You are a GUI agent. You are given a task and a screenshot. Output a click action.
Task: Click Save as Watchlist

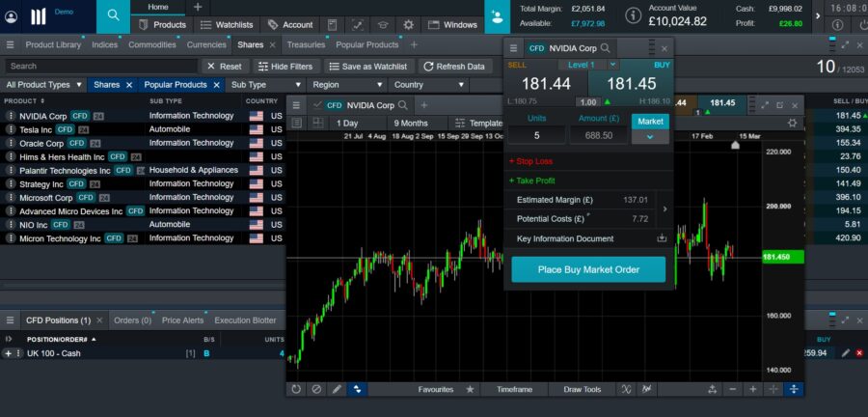tap(368, 66)
